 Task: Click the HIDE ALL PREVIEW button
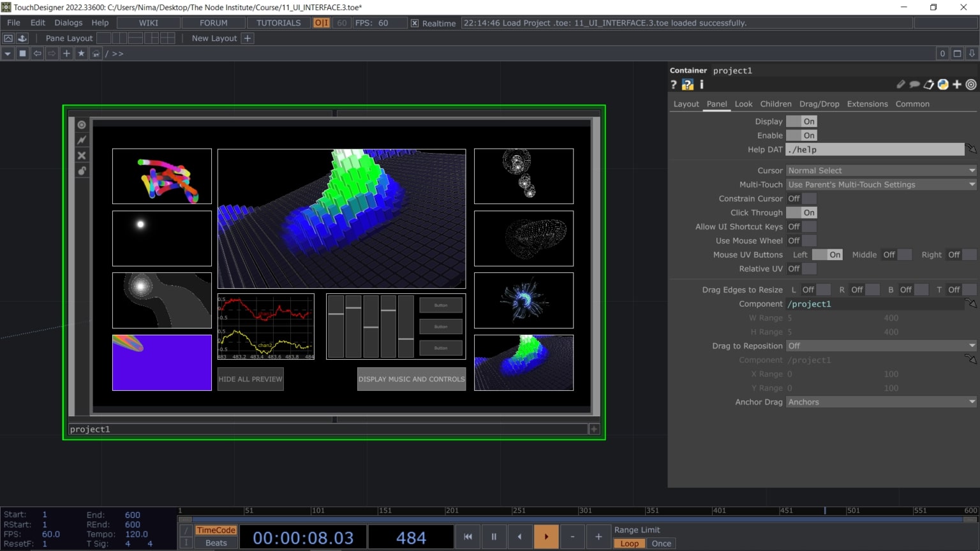point(250,379)
